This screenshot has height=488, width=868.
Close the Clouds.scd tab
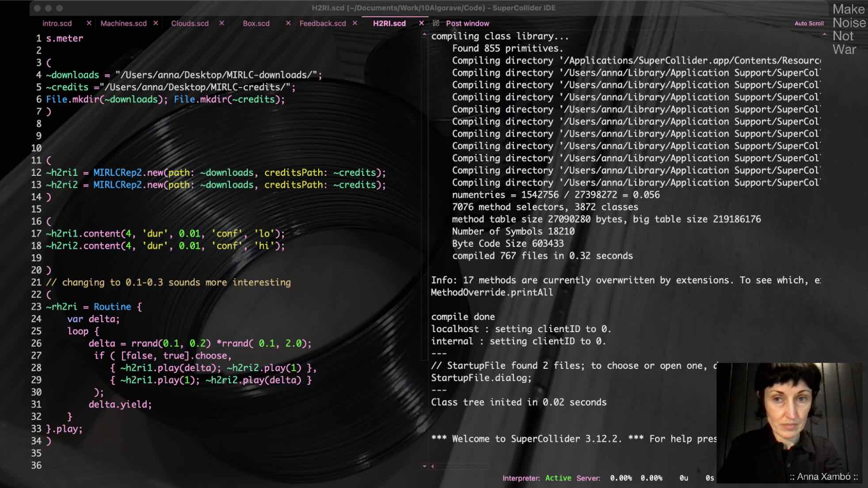click(221, 23)
